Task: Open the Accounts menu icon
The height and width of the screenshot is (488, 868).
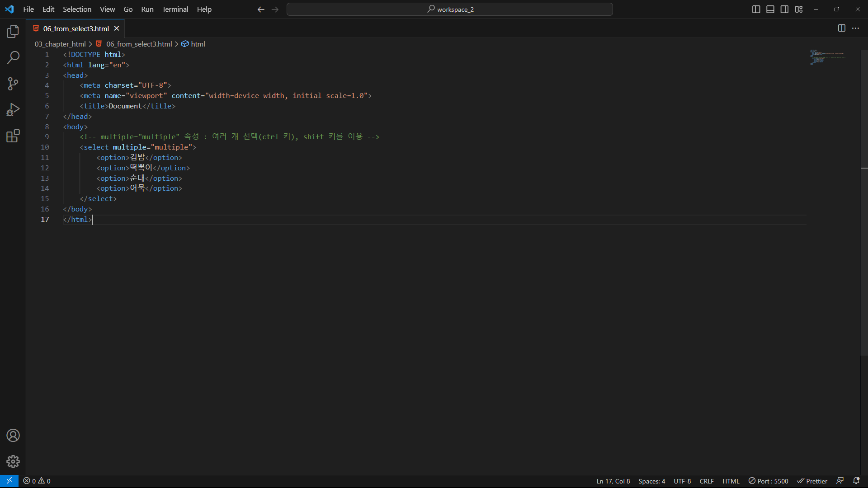Action: click(13, 436)
